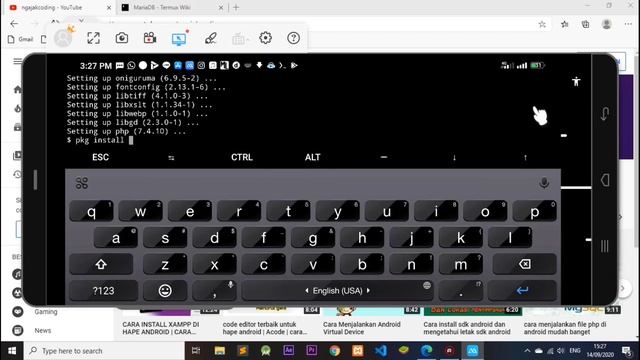640x360 pixels.
Task: Click the user avatar with crown
Action: pos(64,38)
